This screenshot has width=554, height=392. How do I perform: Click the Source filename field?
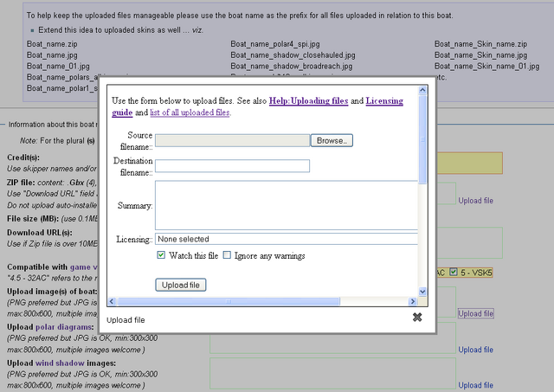(233, 140)
